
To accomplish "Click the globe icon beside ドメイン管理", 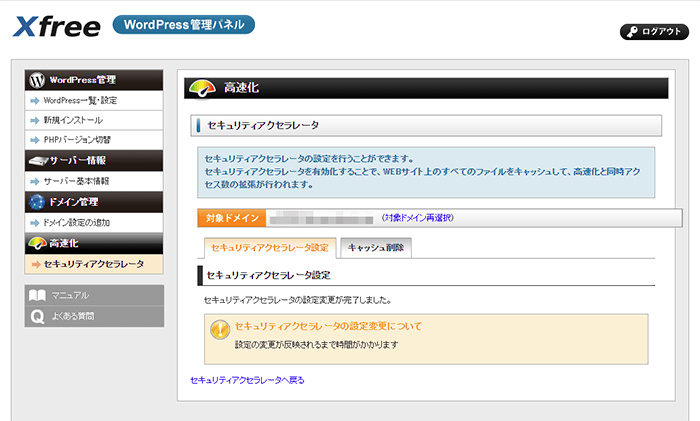I will pos(37,202).
